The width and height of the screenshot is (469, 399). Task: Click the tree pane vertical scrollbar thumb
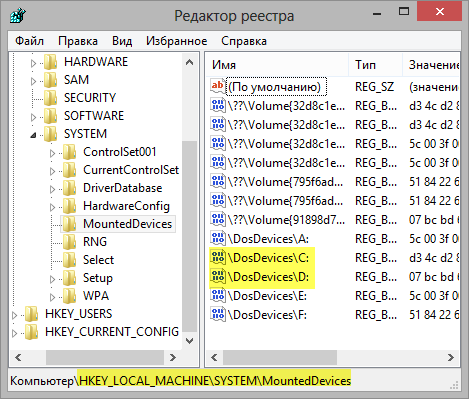click(x=190, y=237)
